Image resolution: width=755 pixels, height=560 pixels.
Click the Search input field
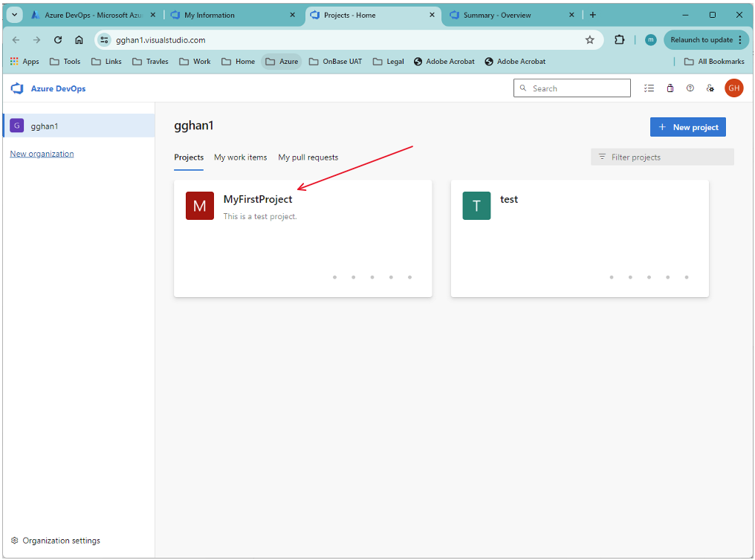572,88
